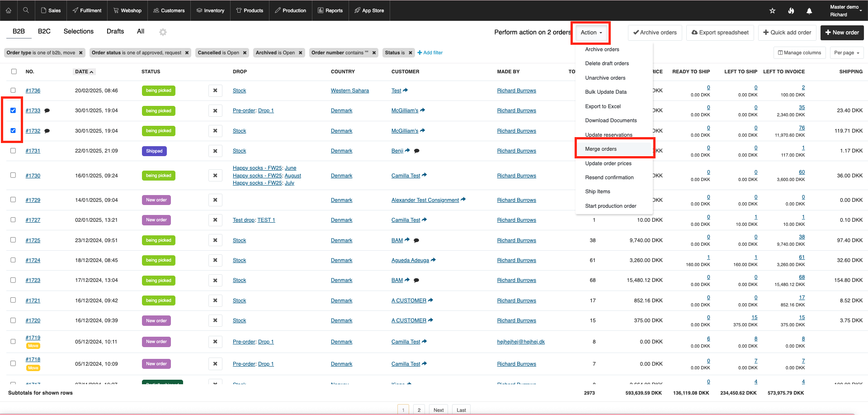Open the Inventory menu
The width and height of the screenshot is (868, 415).
(210, 10)
